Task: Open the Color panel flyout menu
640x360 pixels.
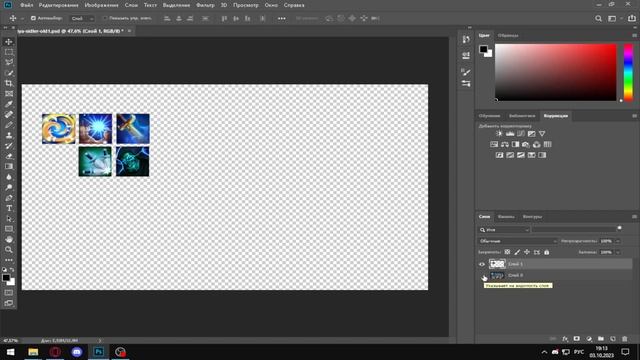Action: click(634, 36)
